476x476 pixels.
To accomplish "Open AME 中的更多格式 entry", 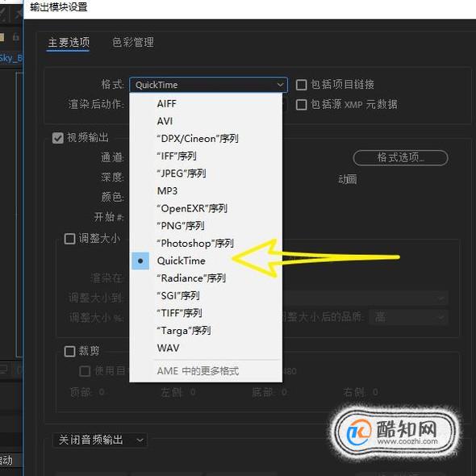I will 206,371.
